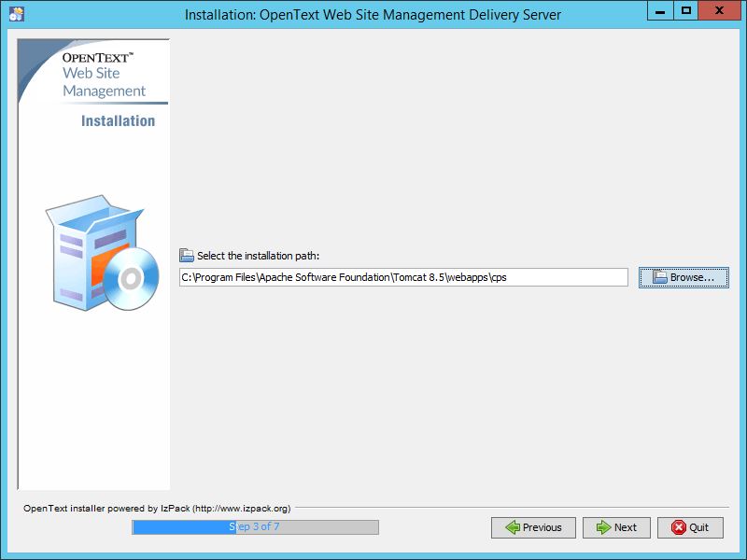This screenshot has width=747, height=560.
Task: Go to the Next installation step
Action: [616, 527]
